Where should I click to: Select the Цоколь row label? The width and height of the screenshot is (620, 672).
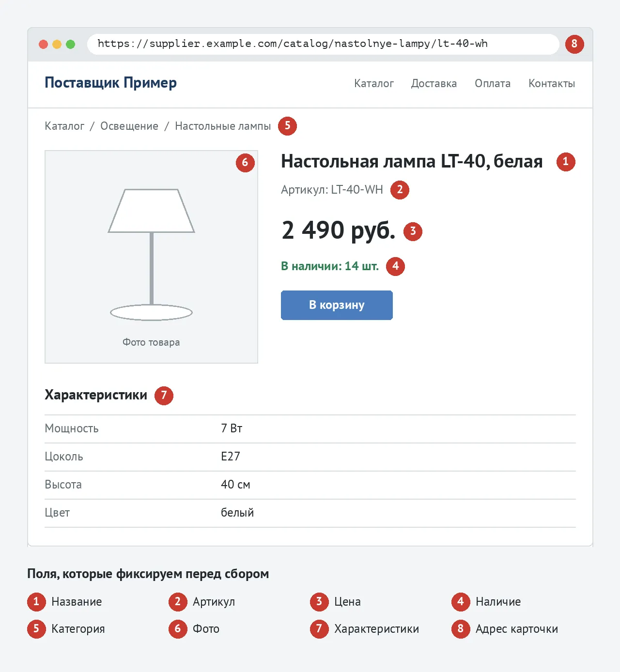(x=64, y=457)
